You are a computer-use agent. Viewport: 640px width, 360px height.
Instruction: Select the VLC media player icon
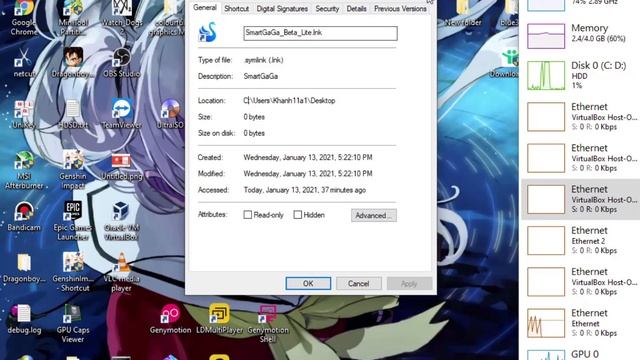(x=121, y=272)
